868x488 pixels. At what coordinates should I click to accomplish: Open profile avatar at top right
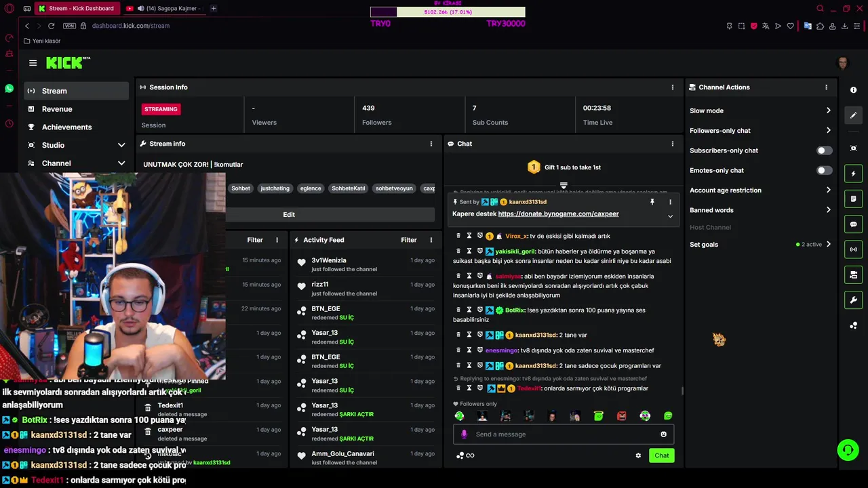click(843, 63)
